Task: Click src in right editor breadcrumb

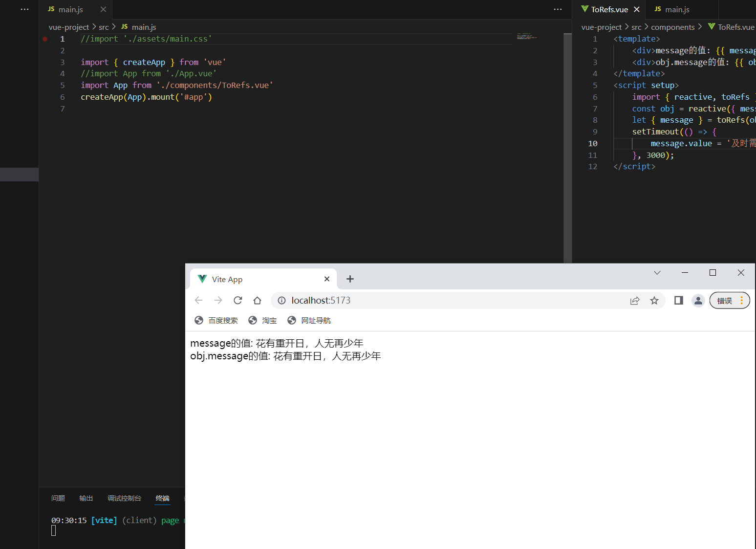Action: click(636, 27)
